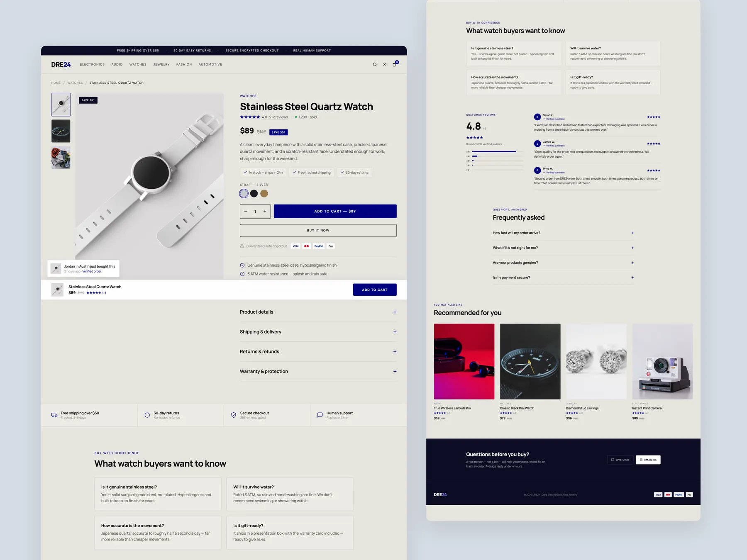
Task: Open the Jewelry nav item
Action: (161, 65)
